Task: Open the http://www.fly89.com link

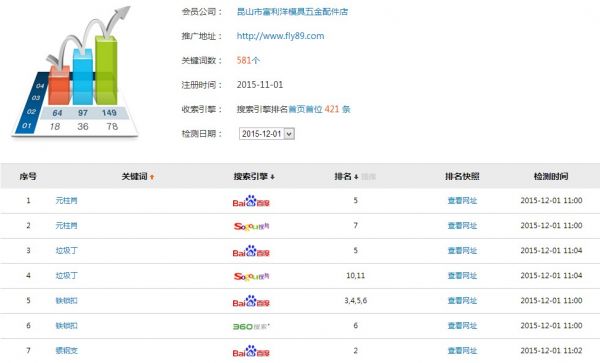Action: coord(280,36)
